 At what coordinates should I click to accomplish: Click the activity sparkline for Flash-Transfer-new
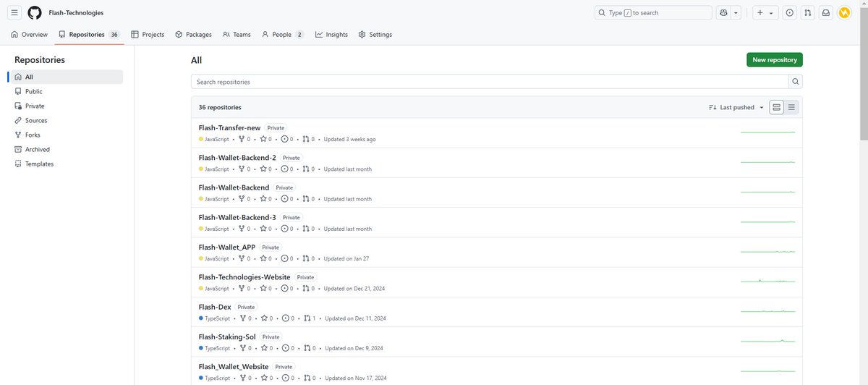coord(767,132)
